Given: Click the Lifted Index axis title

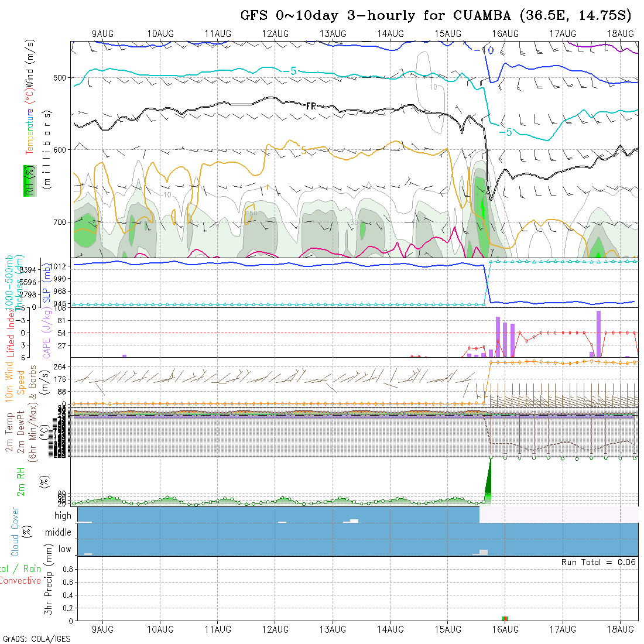Looking at the screenshot, I should (11, 333).
